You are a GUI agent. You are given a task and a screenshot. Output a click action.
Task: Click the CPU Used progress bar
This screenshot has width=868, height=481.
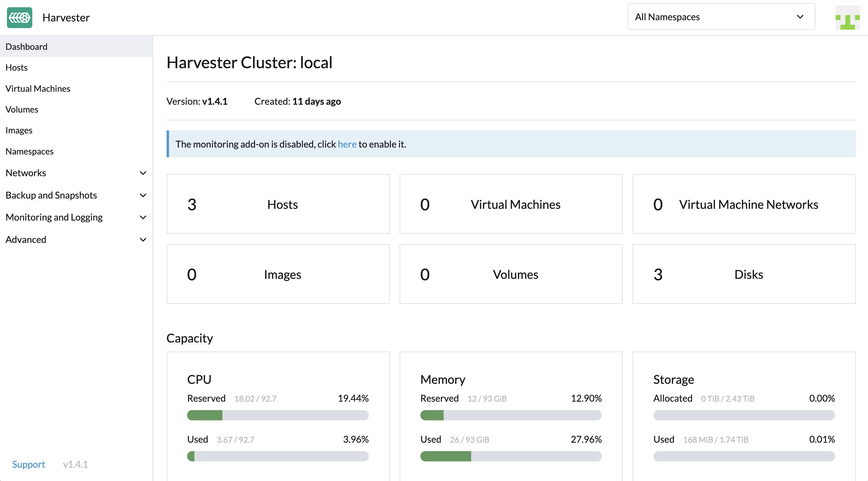[278, 457]
